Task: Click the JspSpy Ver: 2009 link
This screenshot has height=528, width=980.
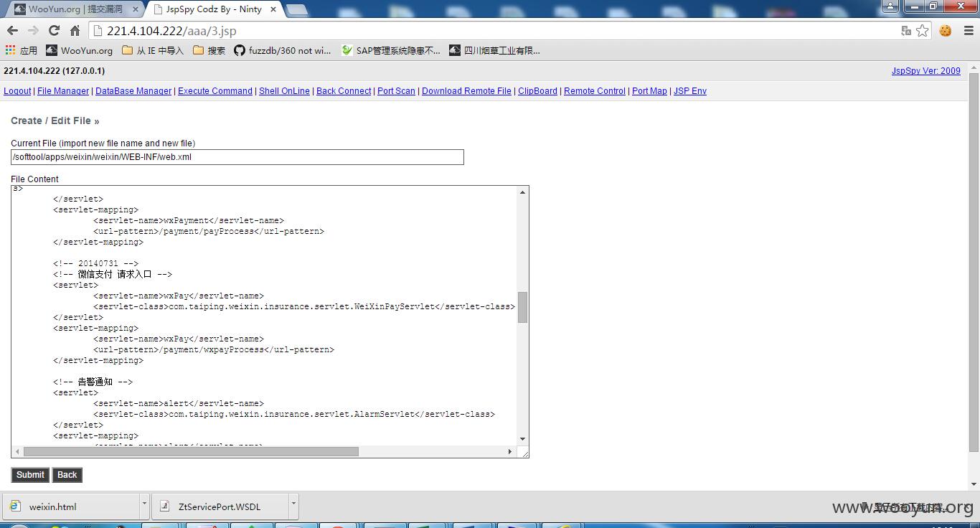Action: pos(925,71)
